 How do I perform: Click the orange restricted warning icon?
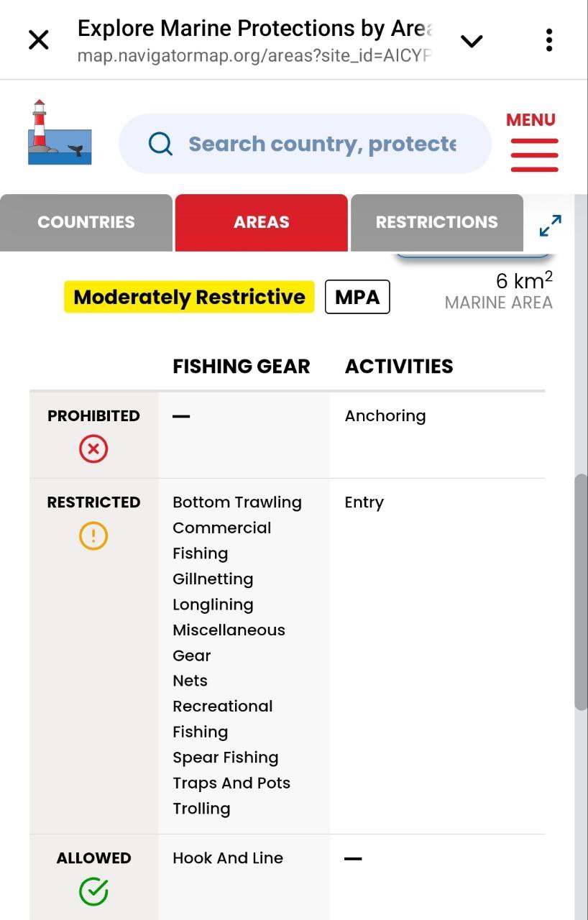coord(93,536)
